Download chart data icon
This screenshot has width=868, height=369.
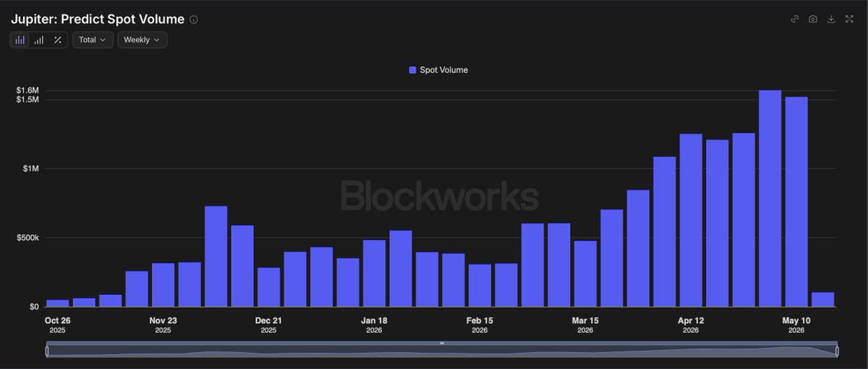click(831, 19)
